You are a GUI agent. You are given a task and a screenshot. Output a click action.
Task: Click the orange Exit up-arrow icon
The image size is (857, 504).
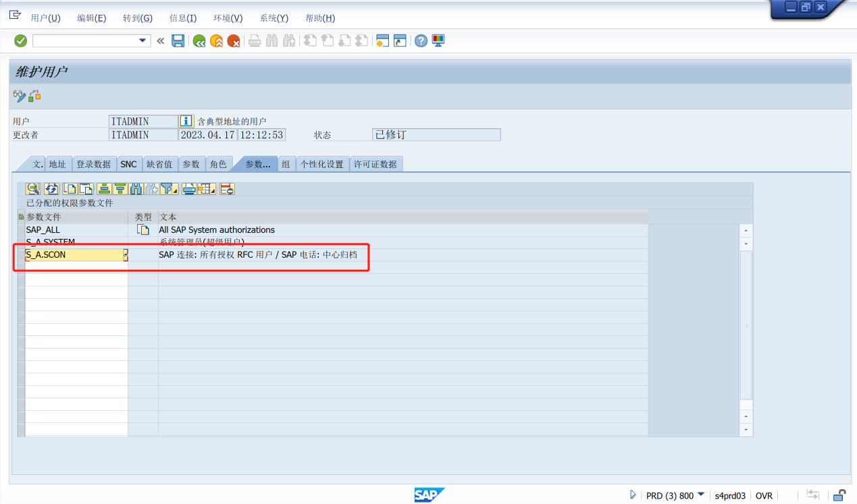[x=216, y=41]
